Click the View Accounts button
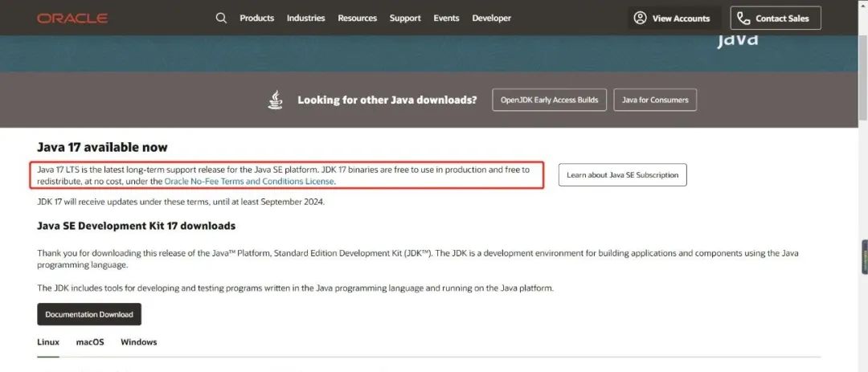This screenshot has height=372, width=868. (x=672, y=18)
